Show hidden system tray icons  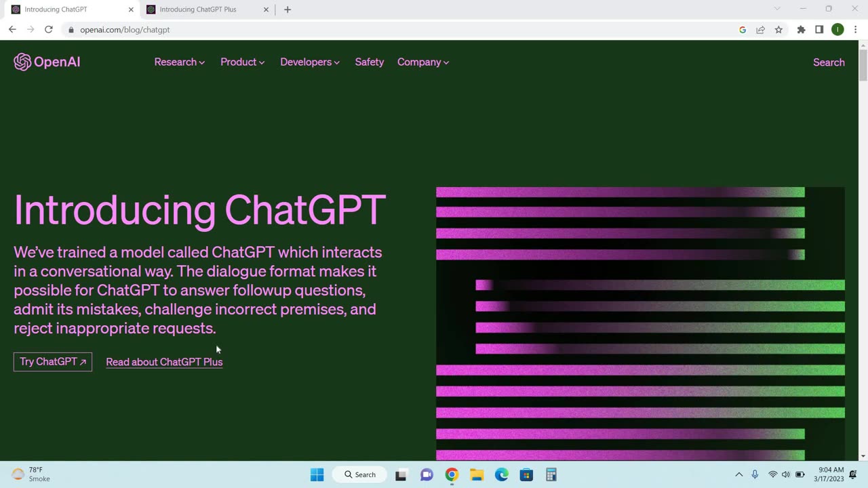(x=739, y=474)
